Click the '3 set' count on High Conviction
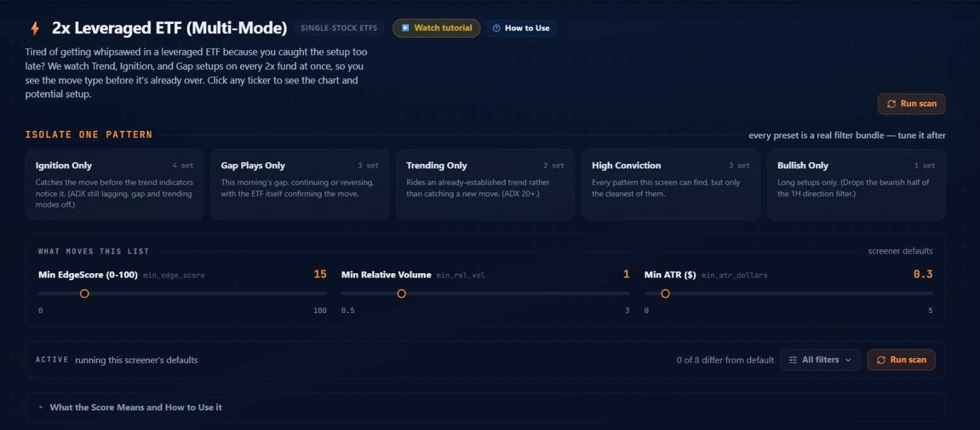The width and height of the screenshot is (980, 430). [739, 166]
